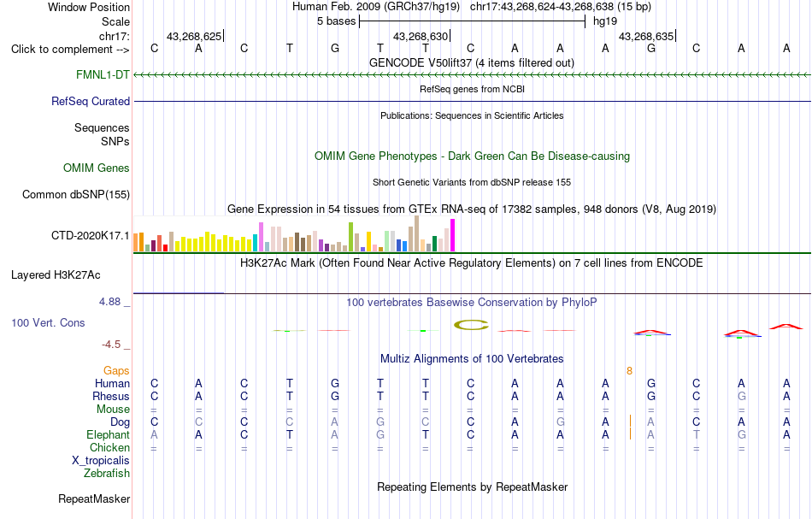This screenshot has height=519, width=812.
Task: Select the 100 Vert. Cons label
Action: pos(48,322)
